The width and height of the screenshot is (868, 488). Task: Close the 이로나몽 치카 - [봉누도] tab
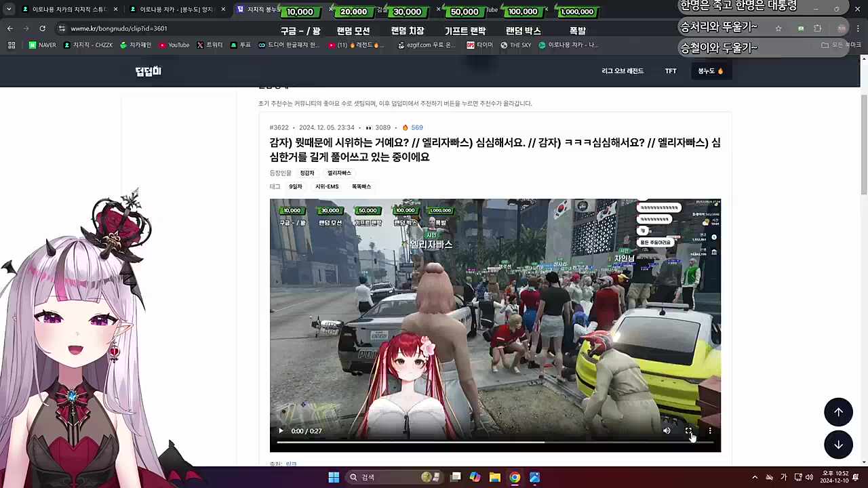(x=223, y=9)
